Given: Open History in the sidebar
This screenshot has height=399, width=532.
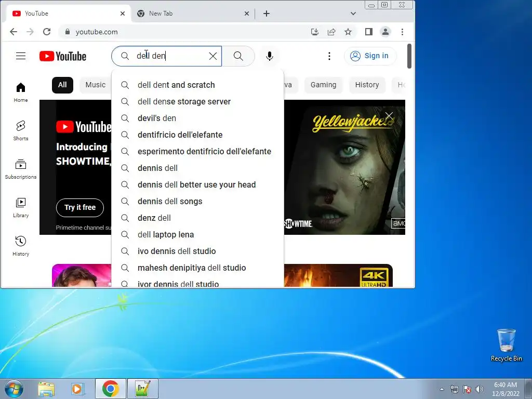Looking at the screenshot, I should coord(21,246).
